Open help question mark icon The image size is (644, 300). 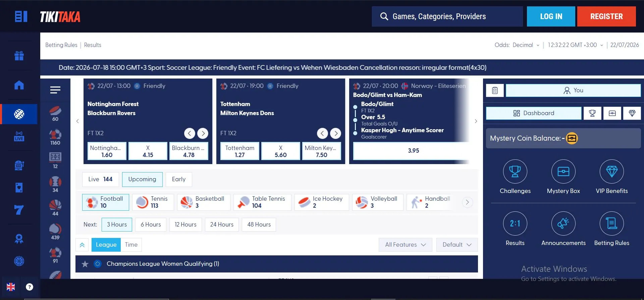pos(30,287)
